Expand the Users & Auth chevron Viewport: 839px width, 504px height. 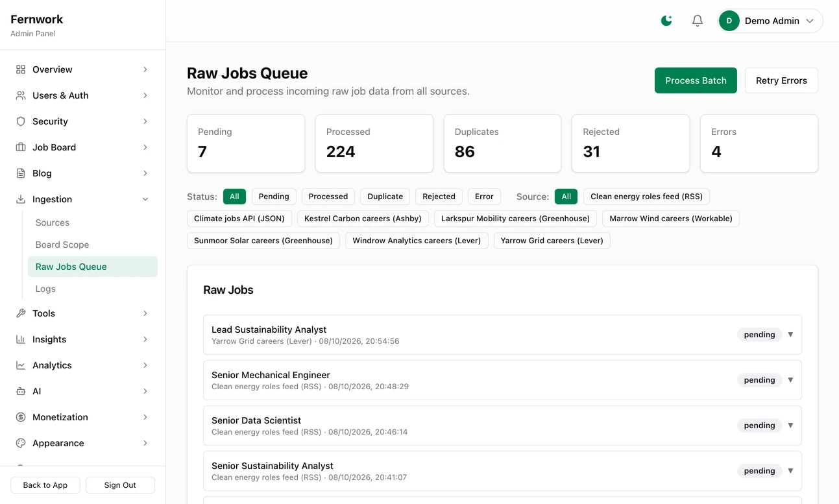(x=145, y=95)
